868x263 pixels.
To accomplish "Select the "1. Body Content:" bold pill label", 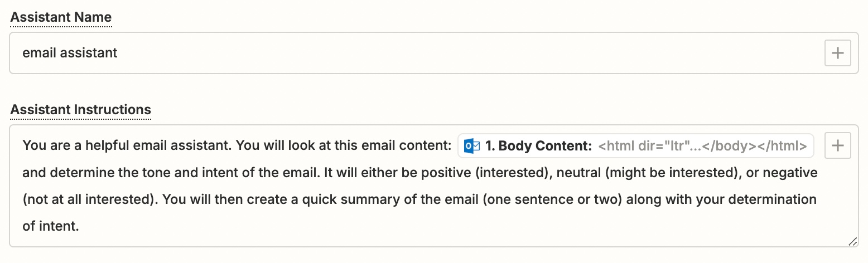I will 538,146.
